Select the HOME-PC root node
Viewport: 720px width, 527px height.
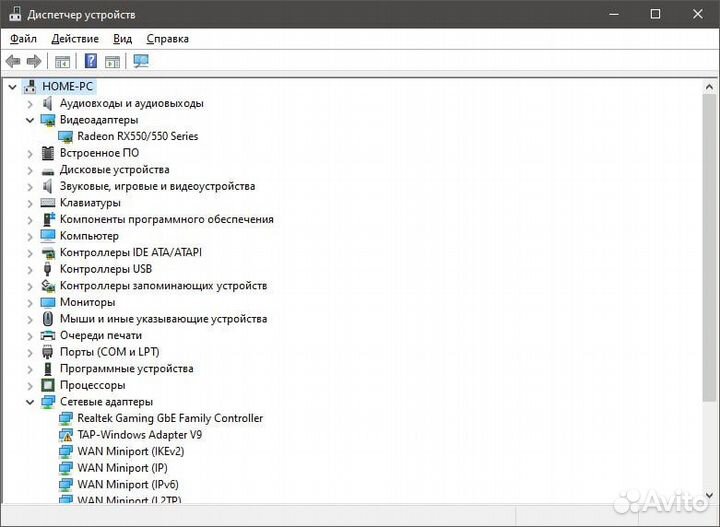[x=68, y=87]
